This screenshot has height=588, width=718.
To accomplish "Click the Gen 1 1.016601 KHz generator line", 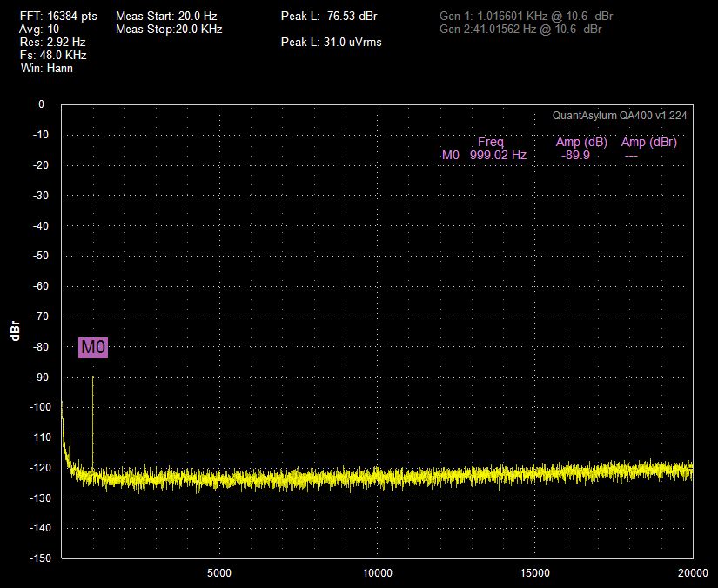I will 527,16.
